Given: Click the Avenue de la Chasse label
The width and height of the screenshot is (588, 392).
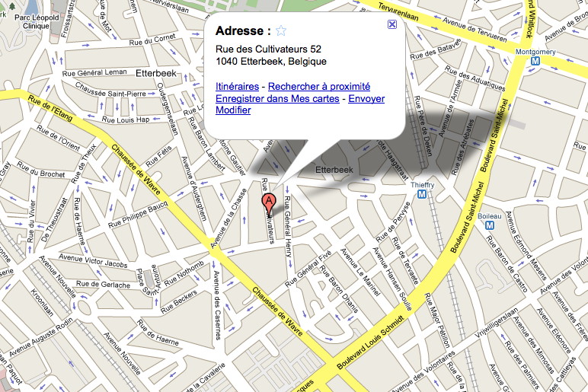Looking at the screenshot, I should point(228,218).
